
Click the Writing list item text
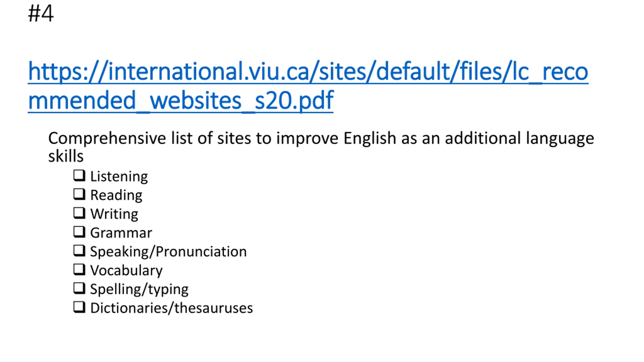(x=114, y=214)
